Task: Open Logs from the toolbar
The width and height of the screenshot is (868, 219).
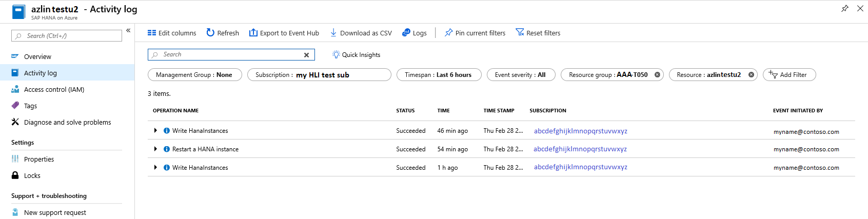Action: (x=415, y=33)
